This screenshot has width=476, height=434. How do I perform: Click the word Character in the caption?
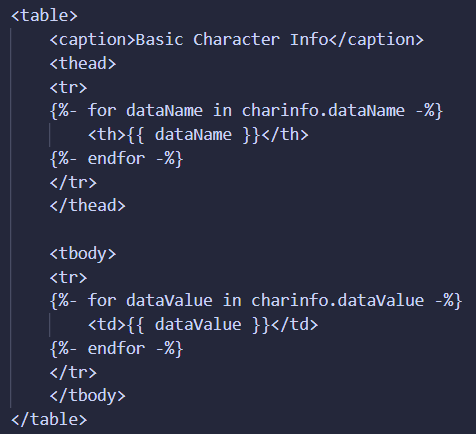(x=237, y=40)
